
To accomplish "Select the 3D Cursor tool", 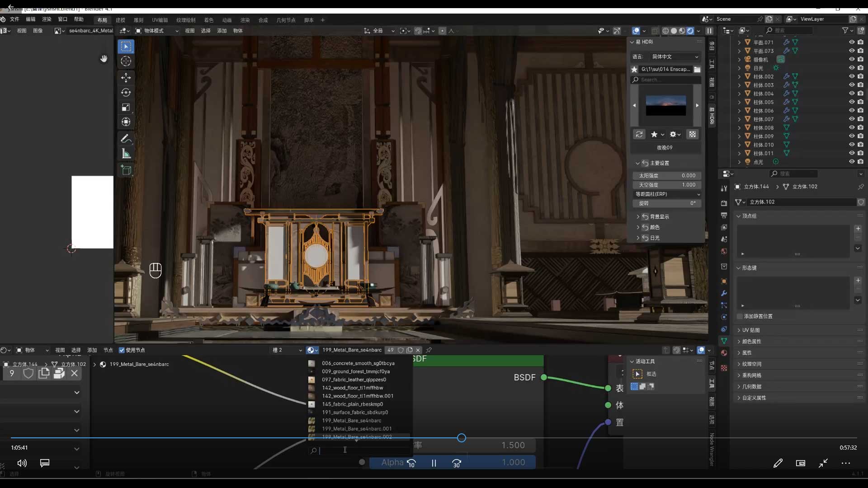I will pos(126,61).
